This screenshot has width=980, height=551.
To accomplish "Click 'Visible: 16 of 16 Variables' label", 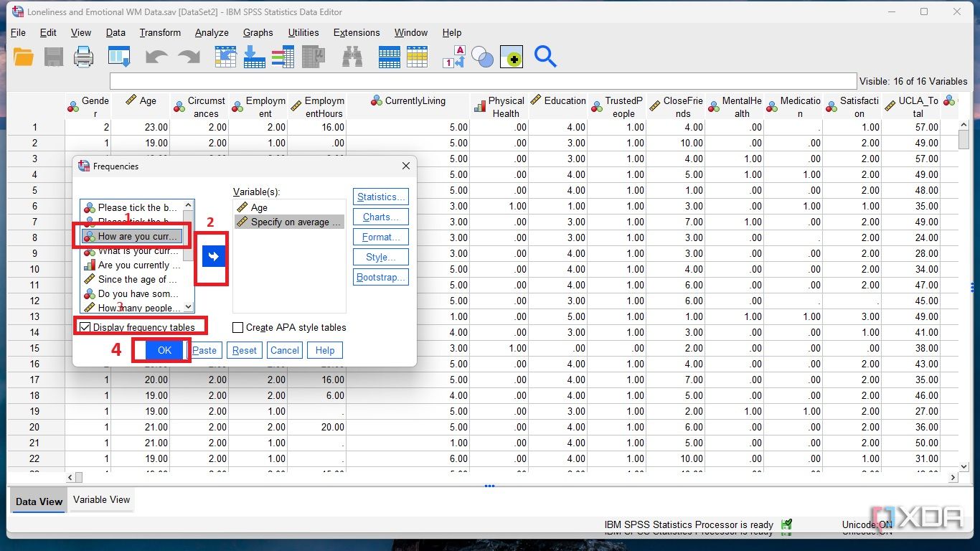I will point(913,81).
